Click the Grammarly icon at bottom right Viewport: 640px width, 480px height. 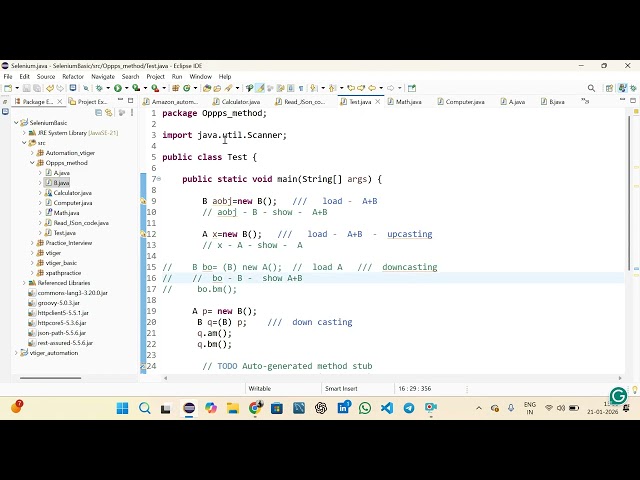[618, 396]
